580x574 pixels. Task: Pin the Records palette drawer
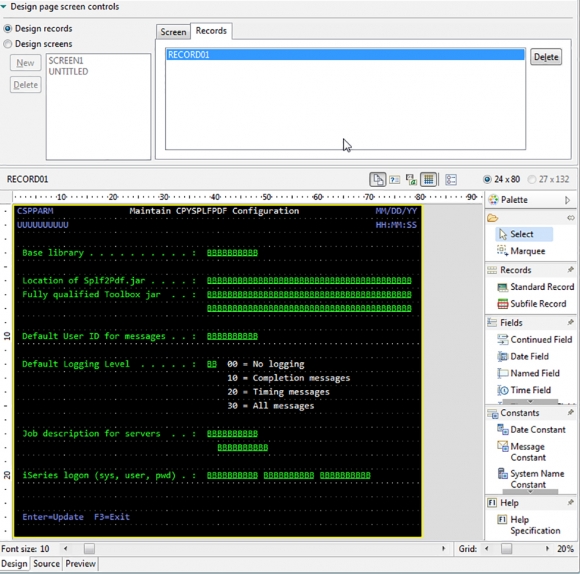[570, 270]
